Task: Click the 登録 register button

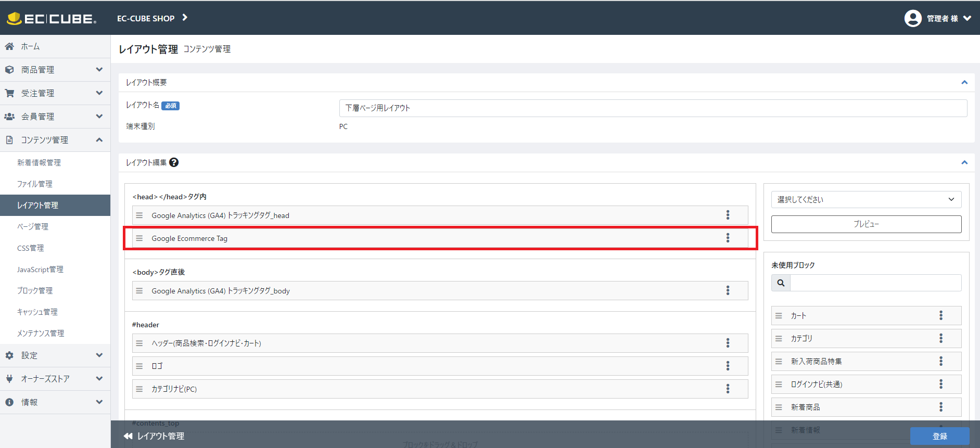Action: click(939, 436)
